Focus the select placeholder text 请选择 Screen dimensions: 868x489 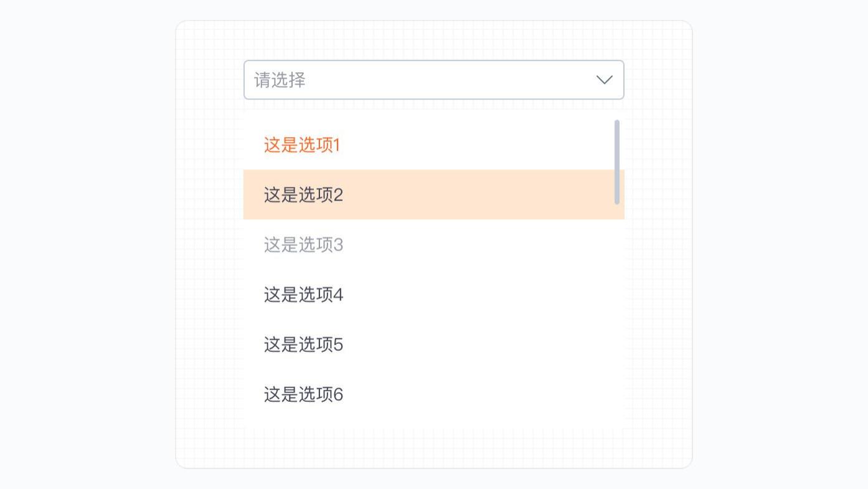(278, 80)
